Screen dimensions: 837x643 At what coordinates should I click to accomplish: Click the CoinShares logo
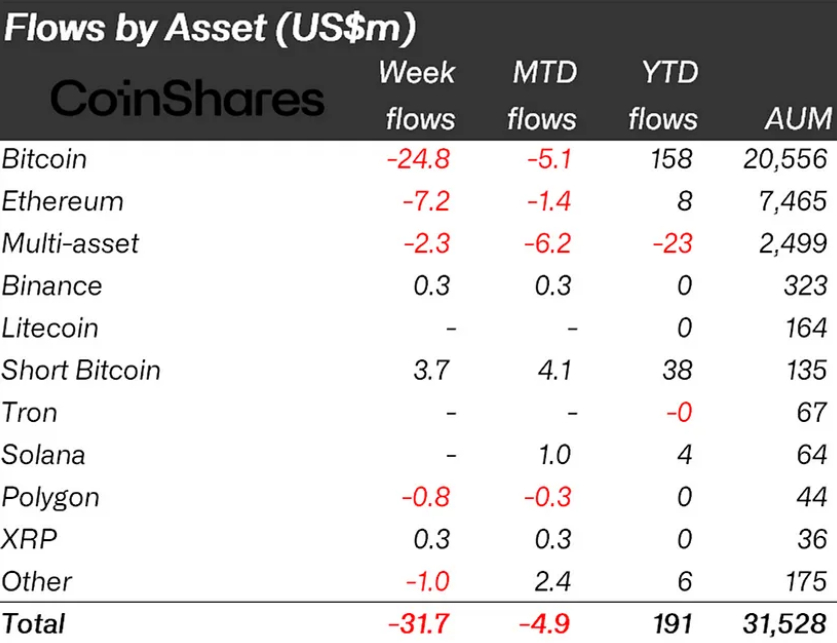point(187,98)
